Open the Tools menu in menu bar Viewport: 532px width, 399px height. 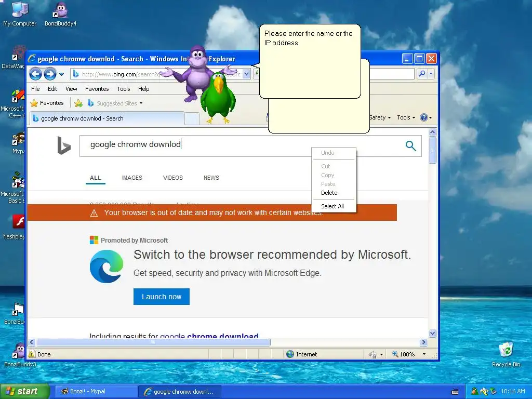[124, 89]
